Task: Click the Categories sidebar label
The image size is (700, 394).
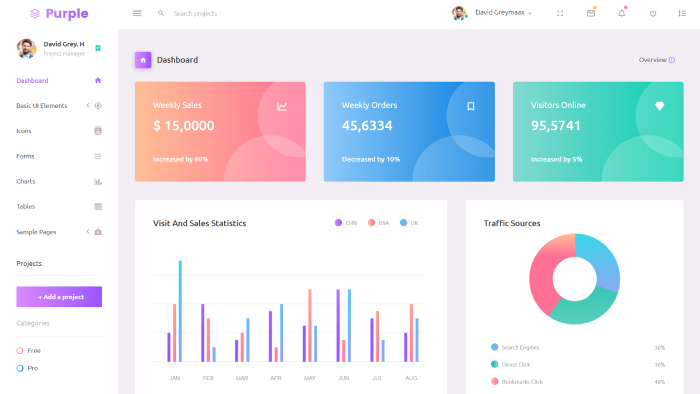Action: 33,323
